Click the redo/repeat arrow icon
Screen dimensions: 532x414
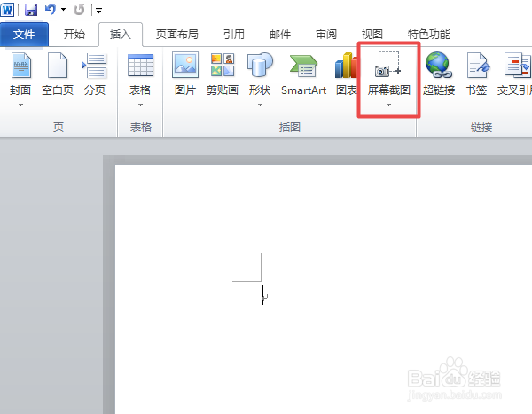[79, 10]
